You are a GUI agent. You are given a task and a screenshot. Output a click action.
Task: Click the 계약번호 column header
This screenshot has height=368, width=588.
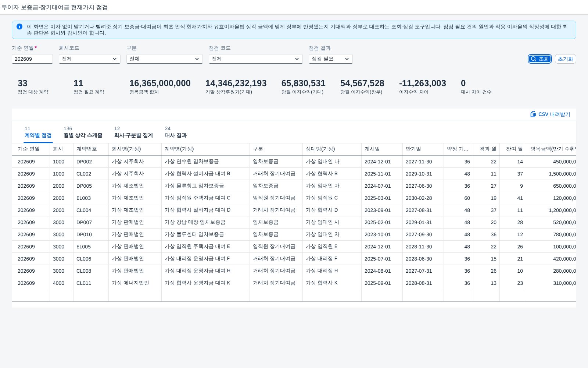pyautogui.click(x=91, y=149)
